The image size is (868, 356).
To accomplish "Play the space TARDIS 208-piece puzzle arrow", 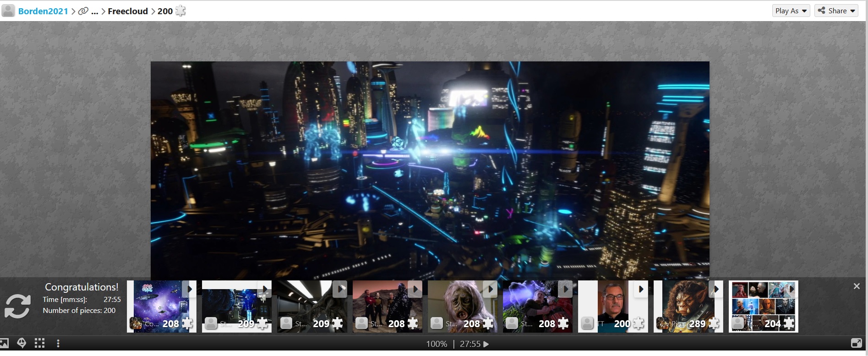I will pyautogui.click(x=189, y=289).
